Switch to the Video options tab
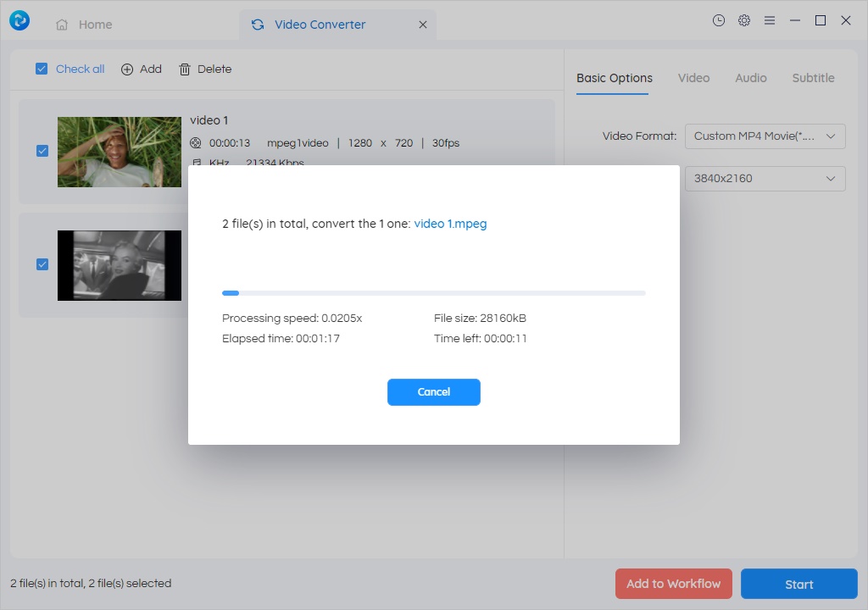Image resolution: width=868 pixels, height=610 pixels. click(693, 78)
